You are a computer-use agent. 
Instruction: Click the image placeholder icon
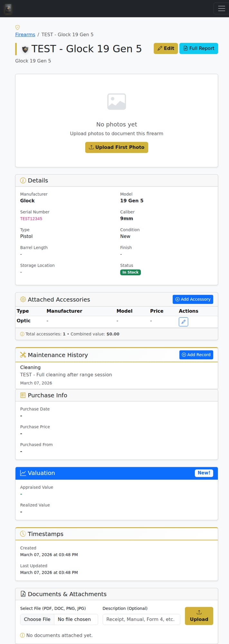[116, 101]
